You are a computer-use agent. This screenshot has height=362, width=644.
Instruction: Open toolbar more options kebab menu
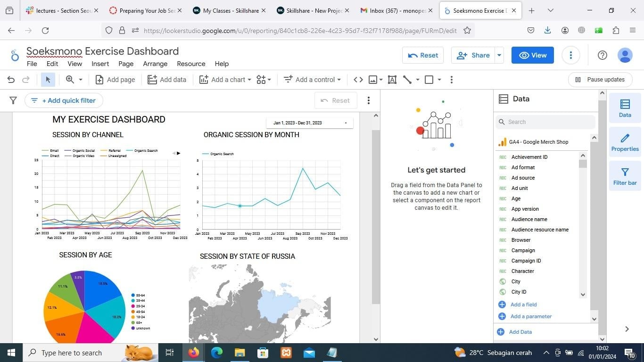[x=452, y=80]
